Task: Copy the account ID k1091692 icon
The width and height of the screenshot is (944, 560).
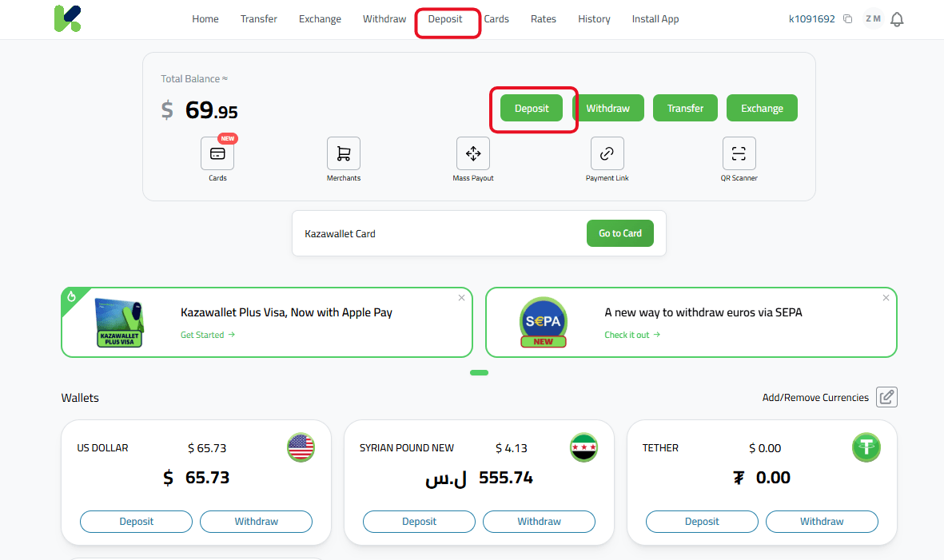Action: [x=847, y=19]
